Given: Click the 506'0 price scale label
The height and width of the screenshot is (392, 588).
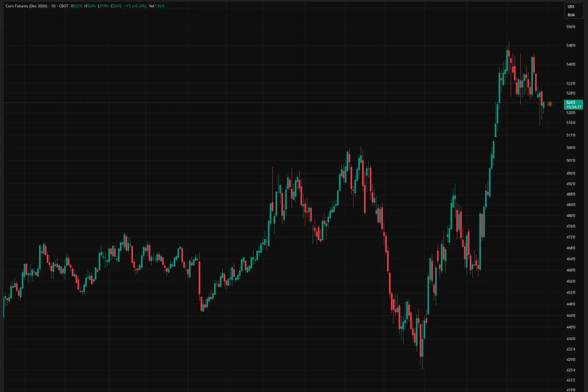Looking at the screenshot, I should (x=570, y=148).
